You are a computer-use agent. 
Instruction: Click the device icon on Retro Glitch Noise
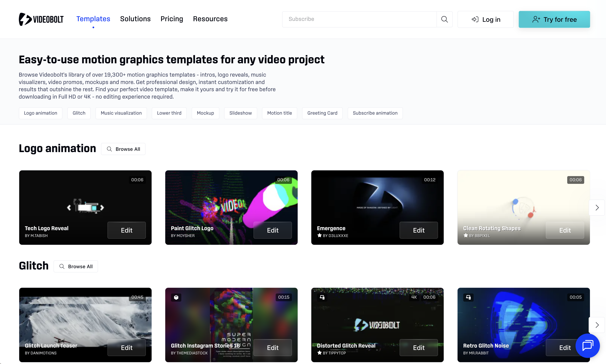(468, 297)
